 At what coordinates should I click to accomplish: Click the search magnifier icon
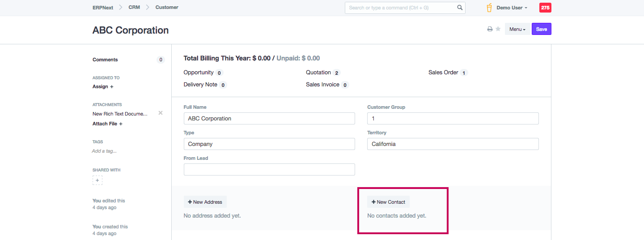click(x=460, y=8)
